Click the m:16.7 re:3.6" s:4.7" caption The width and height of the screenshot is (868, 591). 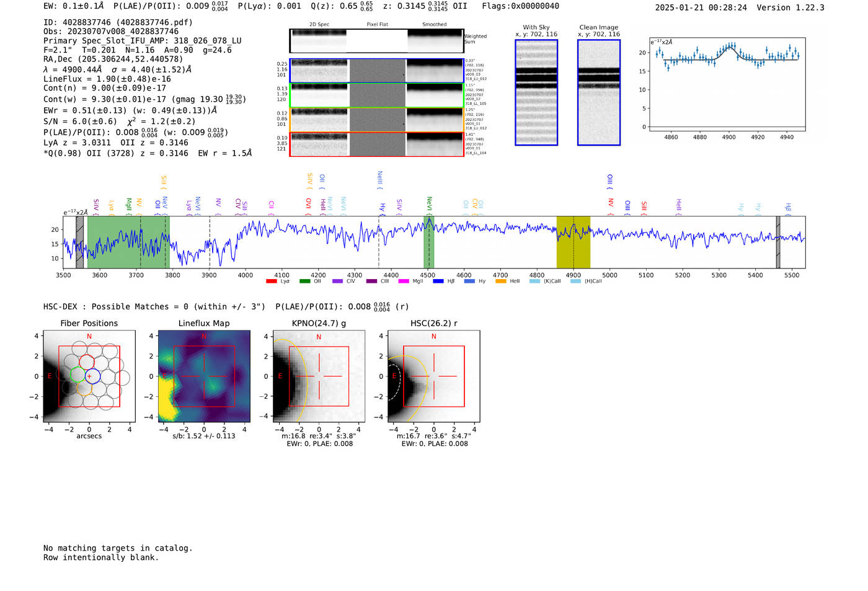coord(433,436)
